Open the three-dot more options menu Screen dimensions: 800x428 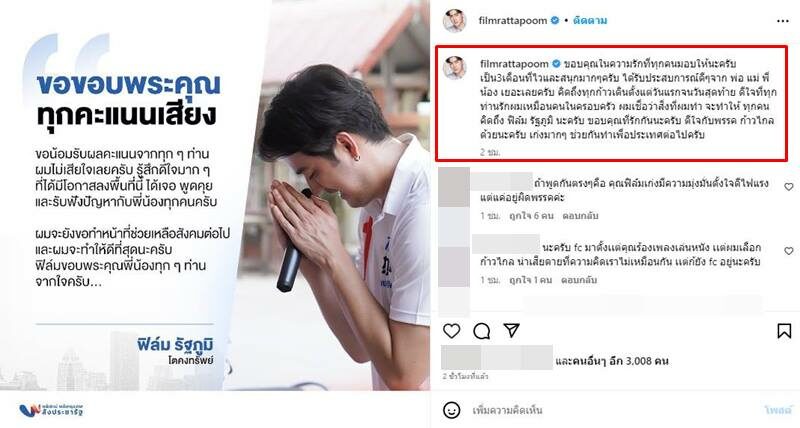783,21
